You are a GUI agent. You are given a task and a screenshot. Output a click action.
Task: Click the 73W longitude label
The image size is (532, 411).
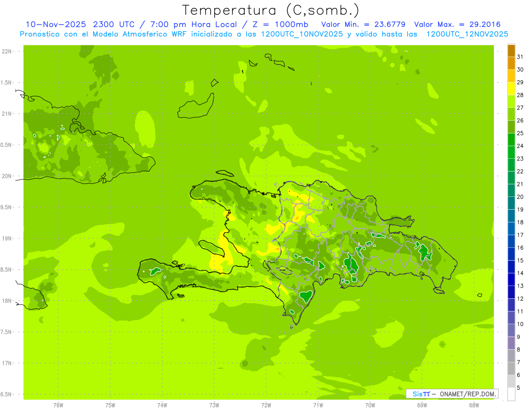(x=214, y=405)
